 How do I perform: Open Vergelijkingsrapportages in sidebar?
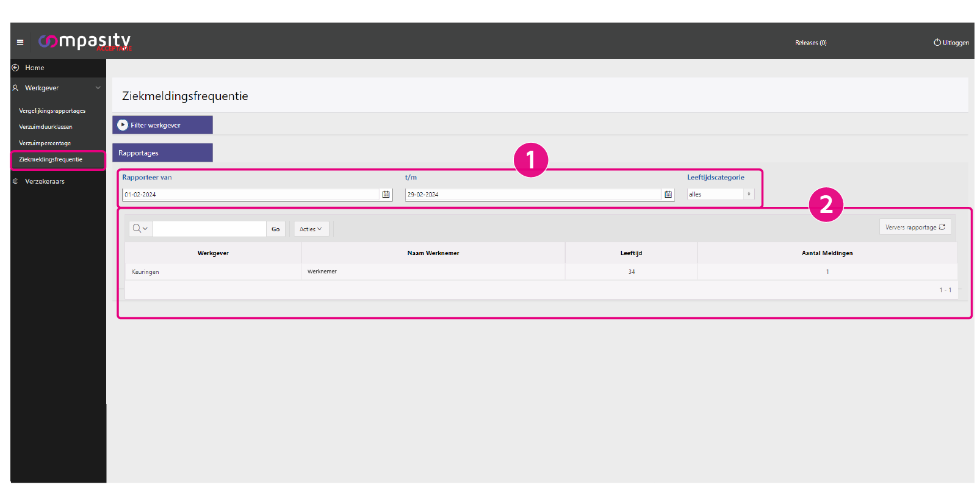tap(52, 111)
